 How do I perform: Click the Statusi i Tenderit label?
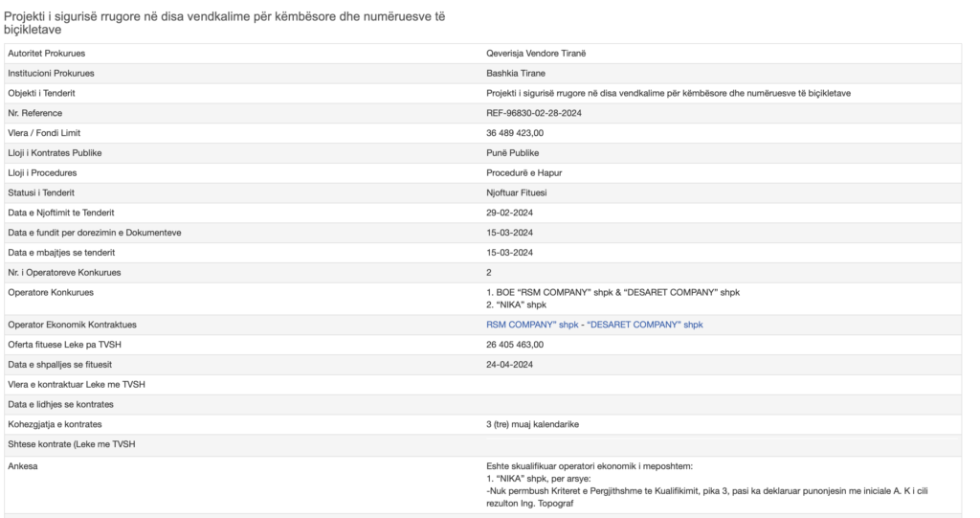(41, 193)
